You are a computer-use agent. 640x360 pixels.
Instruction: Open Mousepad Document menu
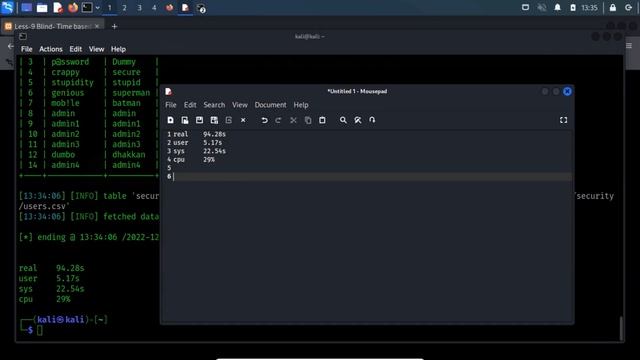270,105
